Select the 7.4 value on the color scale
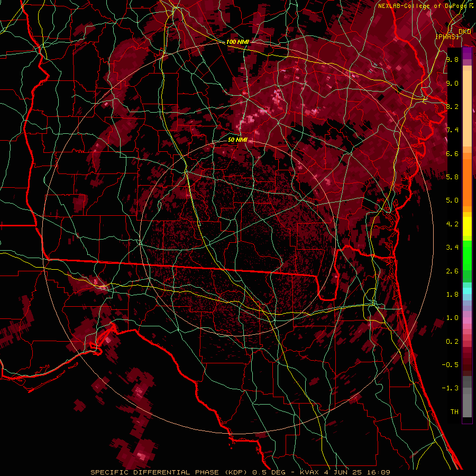The image size is (476, 476). coord(452,130)
